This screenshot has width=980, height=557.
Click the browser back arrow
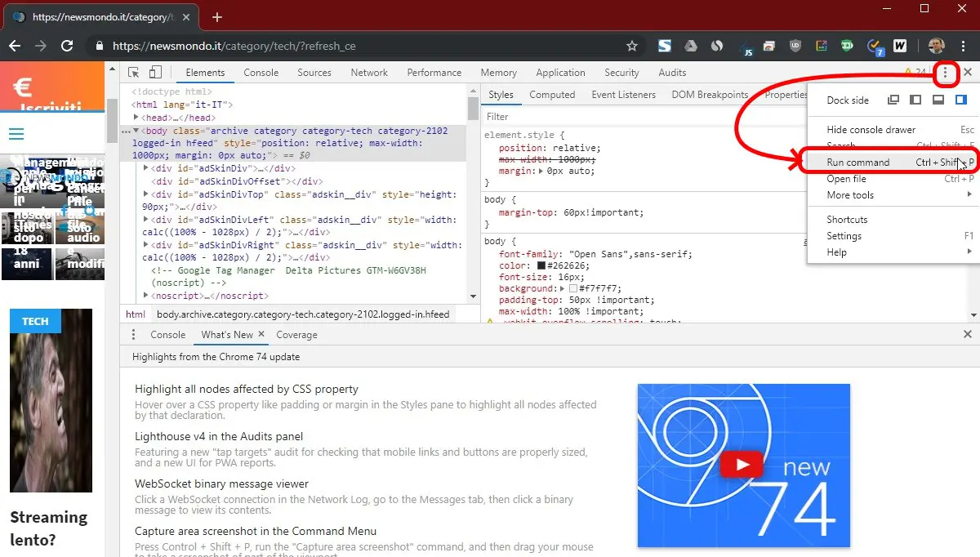16,47
